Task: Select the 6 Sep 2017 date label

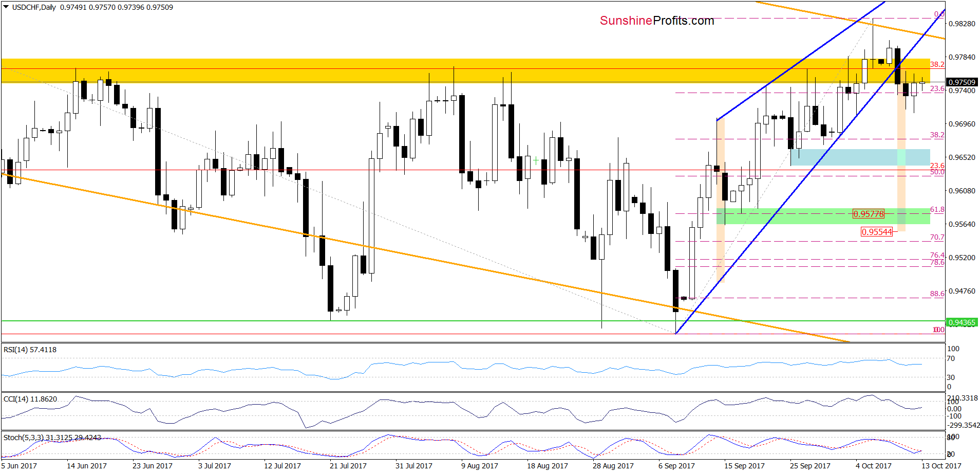Action: (x=677, y=466)
